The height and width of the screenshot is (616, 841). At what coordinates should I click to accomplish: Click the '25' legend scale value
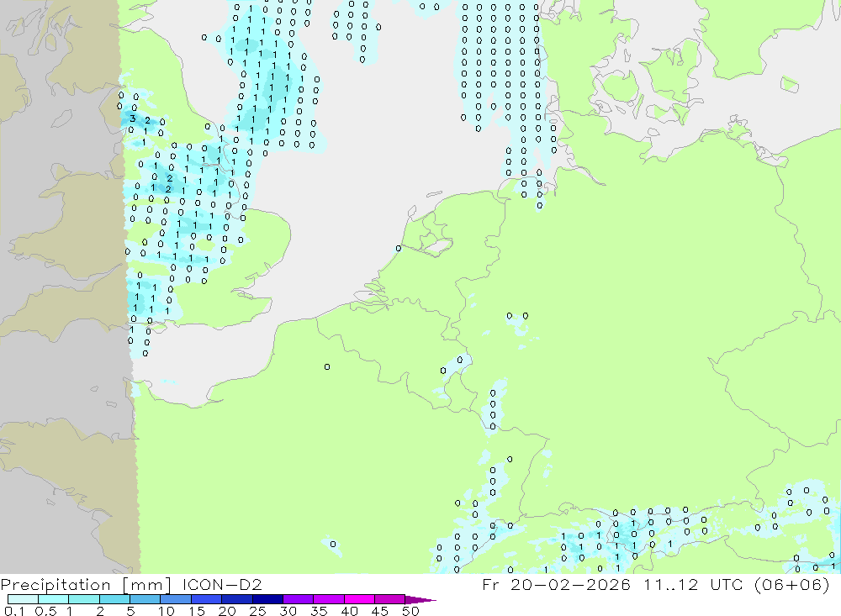(258, 611)
